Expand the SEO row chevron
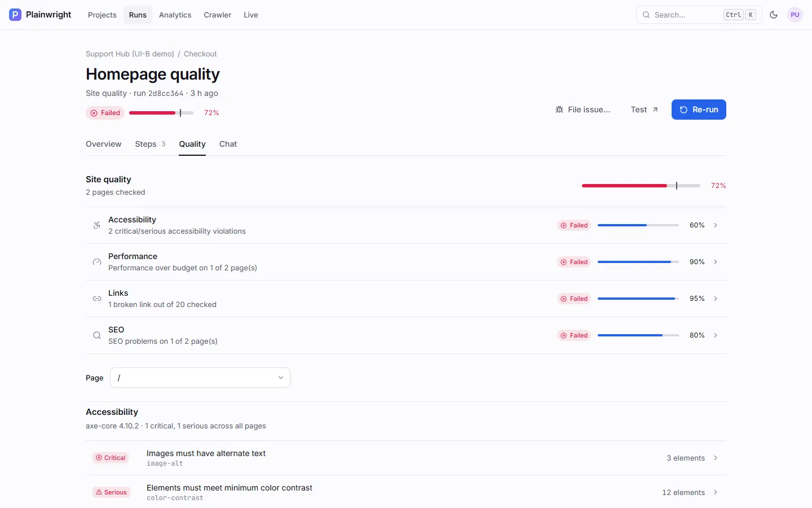The width and height of the screenshot is (812, 508). pyautogui.click(x=716, y=335)
